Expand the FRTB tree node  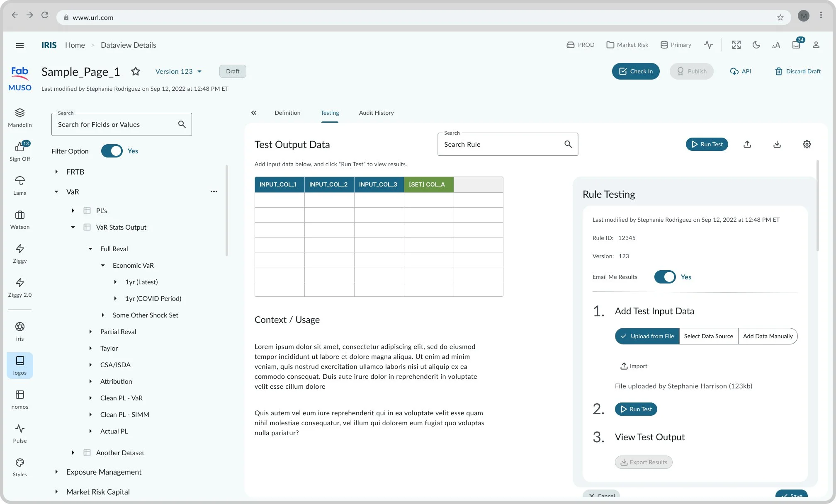coord(56,172)
